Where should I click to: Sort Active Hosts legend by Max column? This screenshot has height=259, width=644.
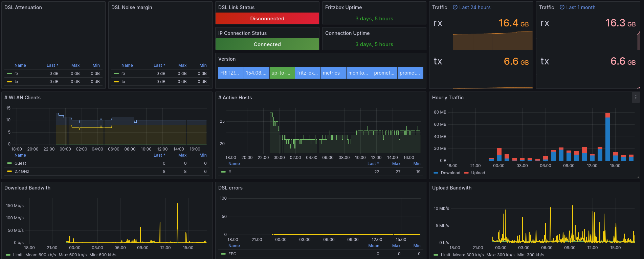(396, 164)
